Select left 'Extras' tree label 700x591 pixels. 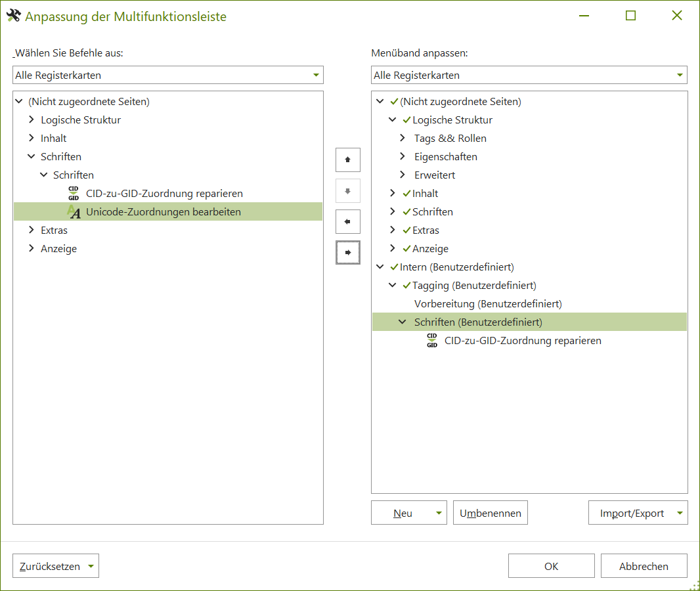coord(54,230)
